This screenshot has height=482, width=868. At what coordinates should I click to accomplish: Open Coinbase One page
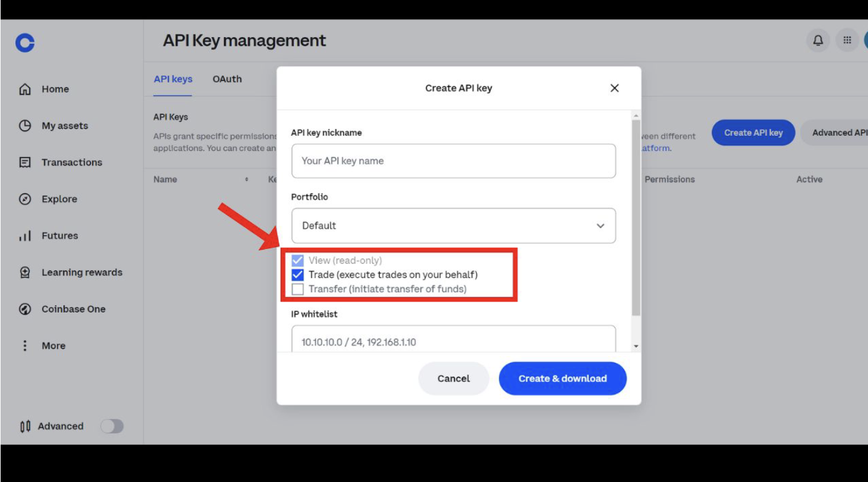74,309
